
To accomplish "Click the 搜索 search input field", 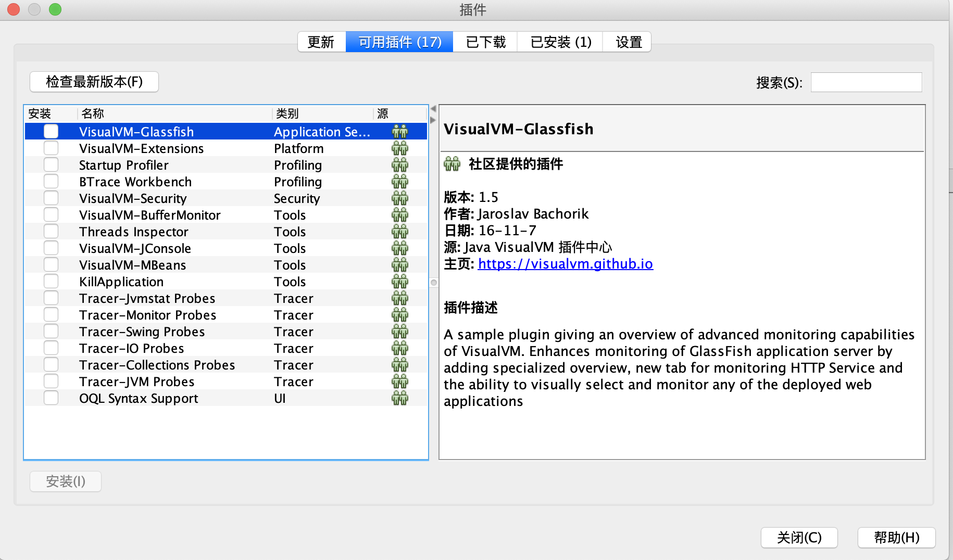I will click(x=867, y=82).
